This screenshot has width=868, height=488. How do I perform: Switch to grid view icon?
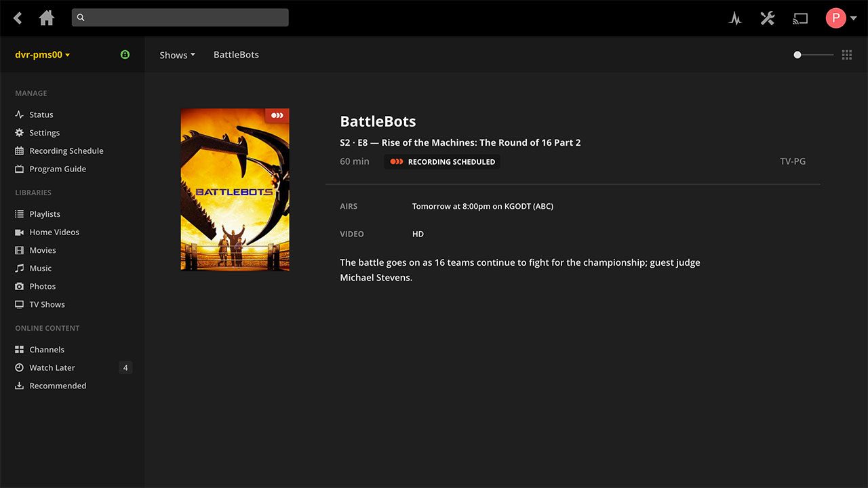coord(847,55)
